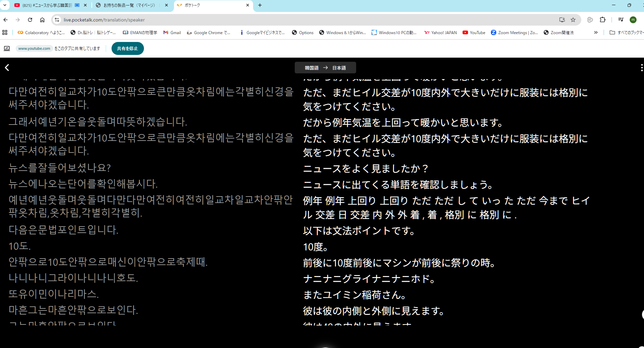Open the media control icon in toolbar
644x348 pixels.
621,20
